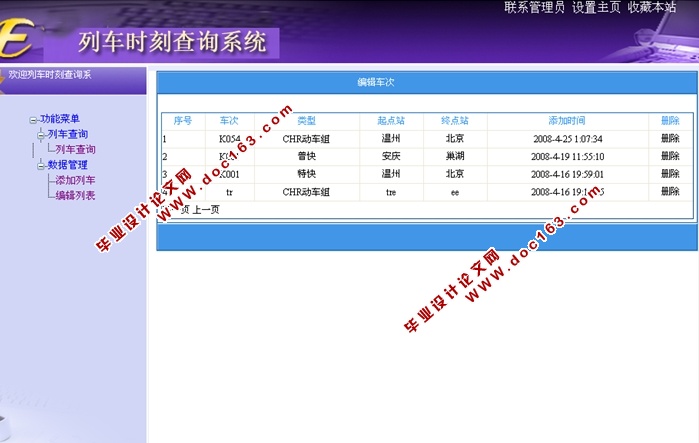Delete the K001 特快 row
Image resolution: width=699 pixels, height=443 pixels.
(670, 174)
